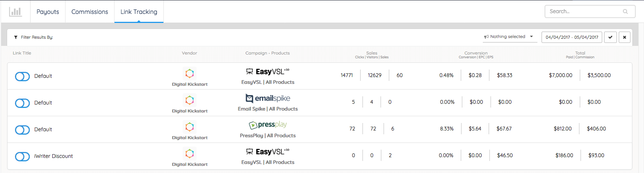644x173 pixels.
Task: Click the Link Title column header
Action: coord(22,53)
